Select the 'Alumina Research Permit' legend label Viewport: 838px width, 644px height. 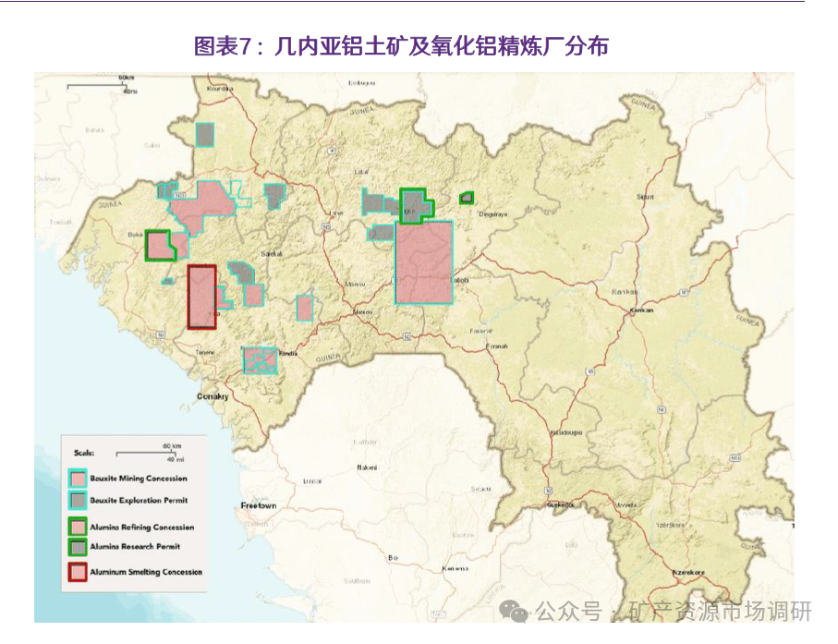tap(135, 546)
